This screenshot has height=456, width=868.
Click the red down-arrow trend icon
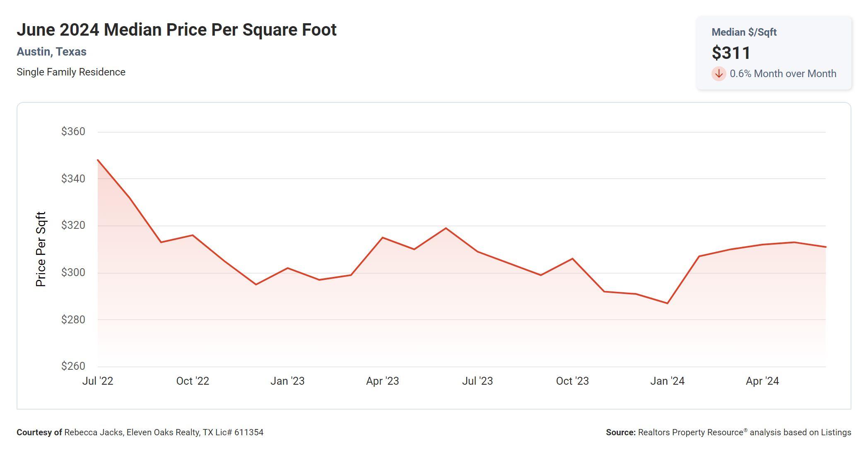pyautogui.click(x=719, y=74)
